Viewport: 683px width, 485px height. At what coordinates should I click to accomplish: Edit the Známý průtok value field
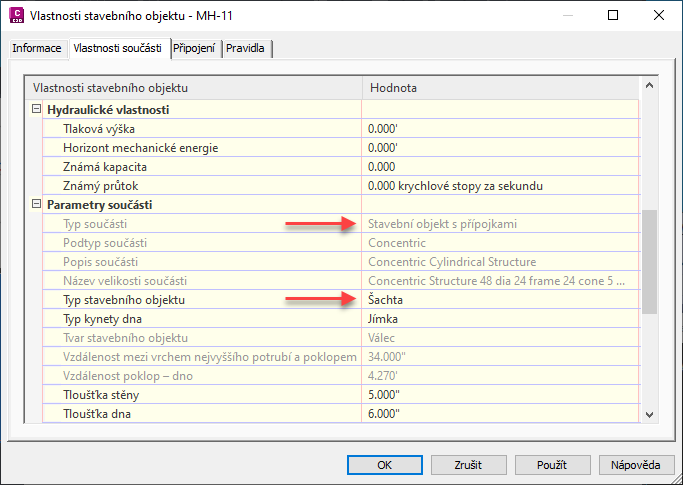(500, 186)
